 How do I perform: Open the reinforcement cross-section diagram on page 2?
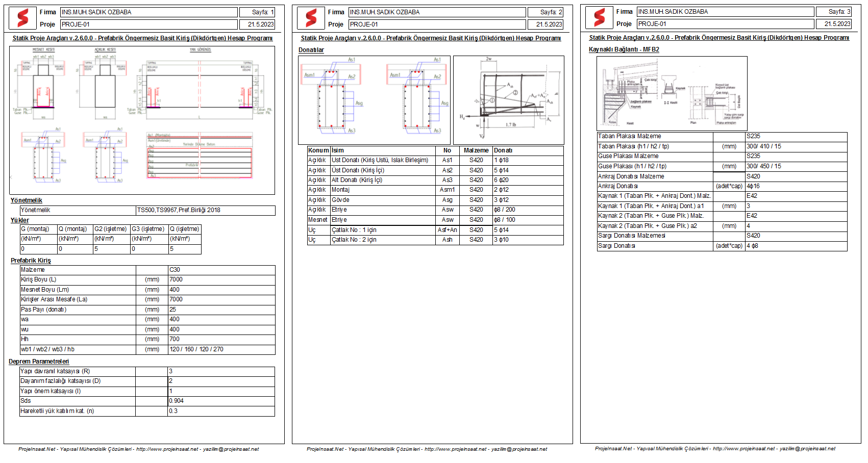click(x=374, y=100)
